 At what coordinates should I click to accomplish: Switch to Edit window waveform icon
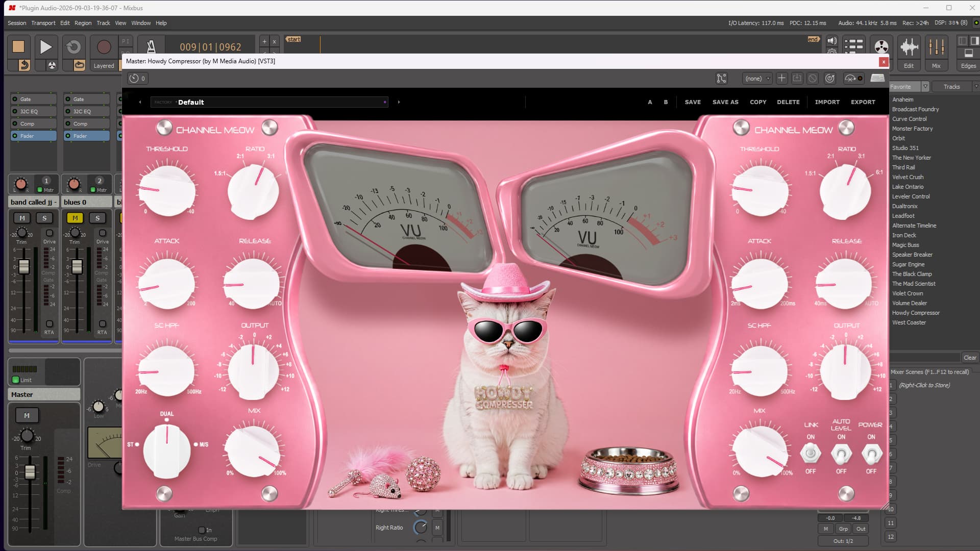(x=909, y=47)
